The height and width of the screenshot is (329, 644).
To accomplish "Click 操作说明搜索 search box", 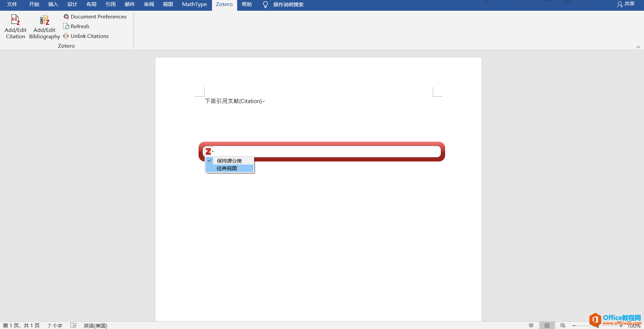I will [288, 5].
